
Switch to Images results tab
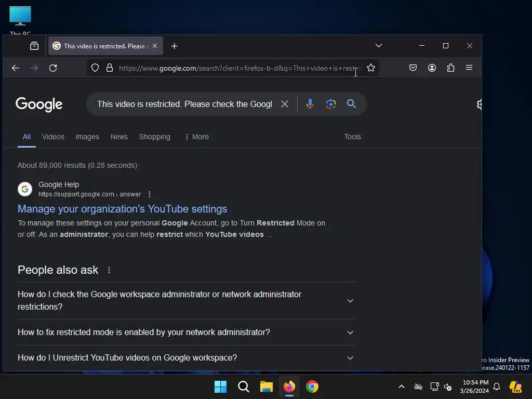[x=87, y=137]
